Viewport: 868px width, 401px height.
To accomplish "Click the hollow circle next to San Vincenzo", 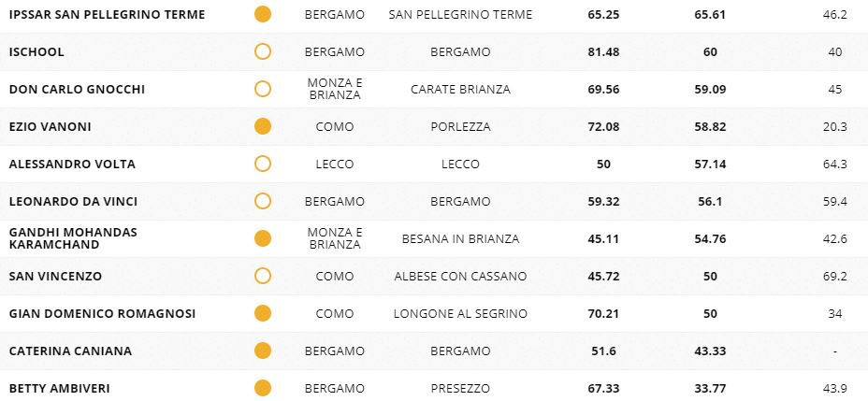I will tap(263, 276).
